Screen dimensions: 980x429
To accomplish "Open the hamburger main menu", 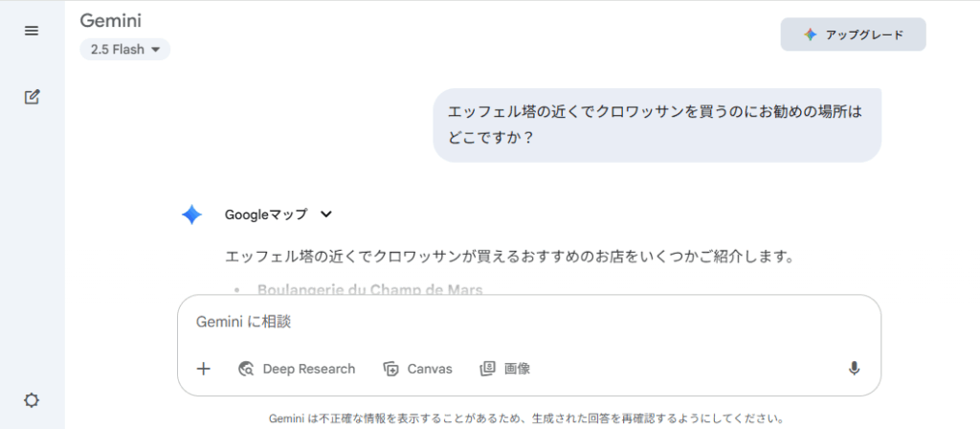I will pos(32,31).
